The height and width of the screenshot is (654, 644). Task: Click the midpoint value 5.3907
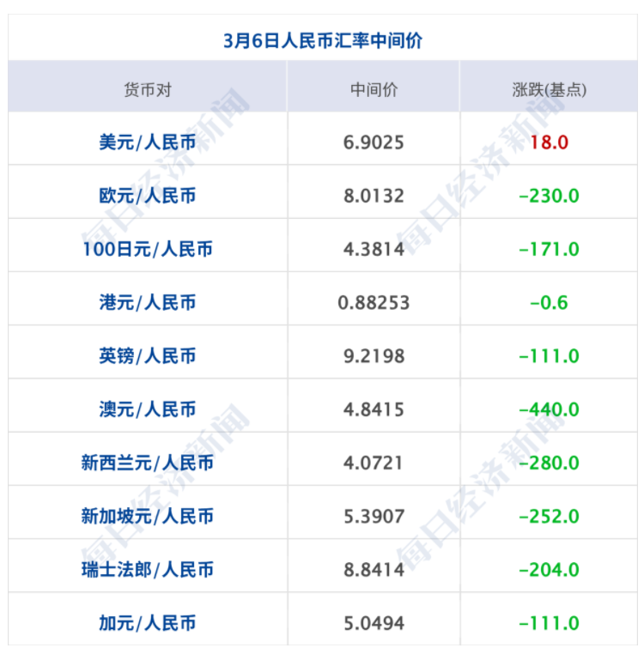(374, 516)
